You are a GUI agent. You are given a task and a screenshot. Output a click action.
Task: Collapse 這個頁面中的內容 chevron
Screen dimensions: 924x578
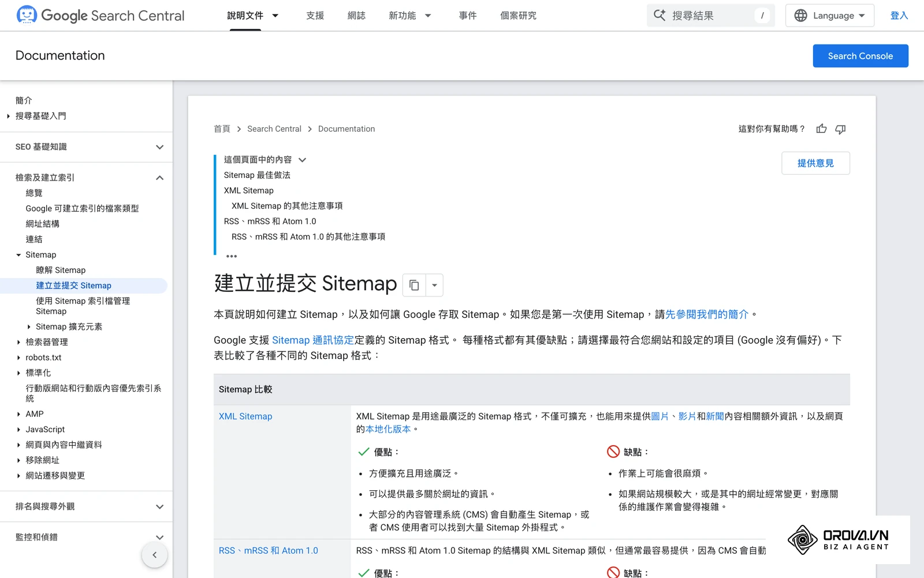pos(302,160)
